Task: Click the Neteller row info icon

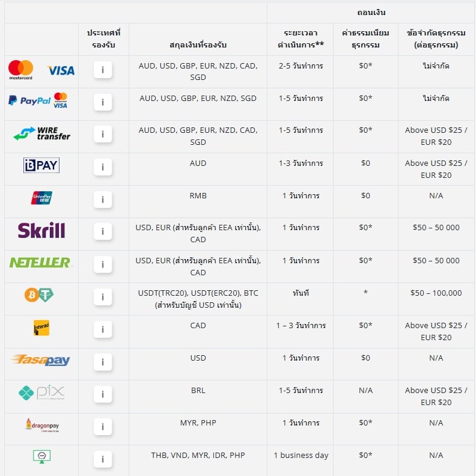Action: 103,264
